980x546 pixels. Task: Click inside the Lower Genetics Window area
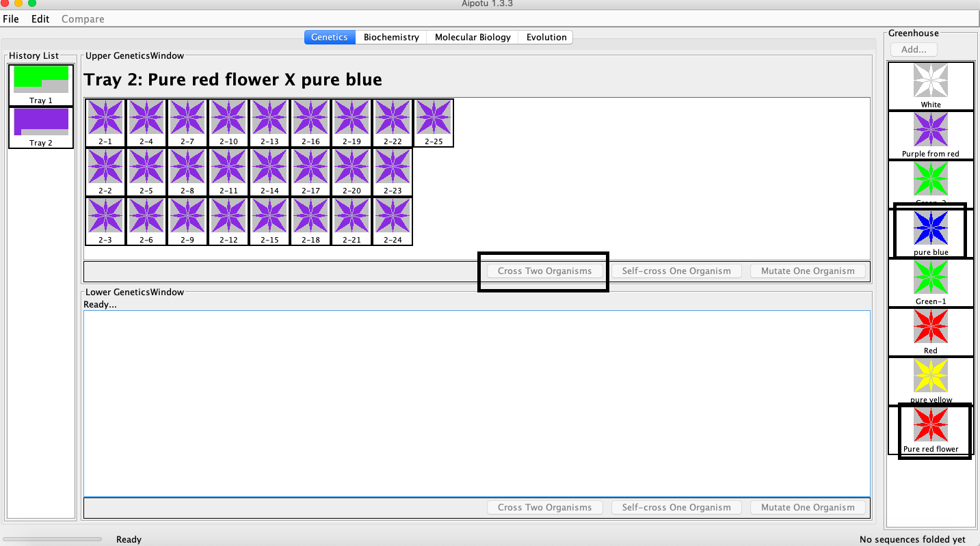(476, 403)
